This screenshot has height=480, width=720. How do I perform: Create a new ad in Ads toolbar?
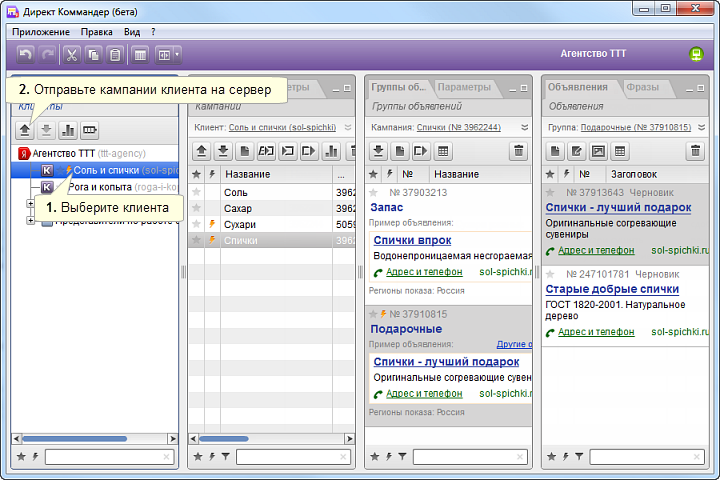[555, 151]
